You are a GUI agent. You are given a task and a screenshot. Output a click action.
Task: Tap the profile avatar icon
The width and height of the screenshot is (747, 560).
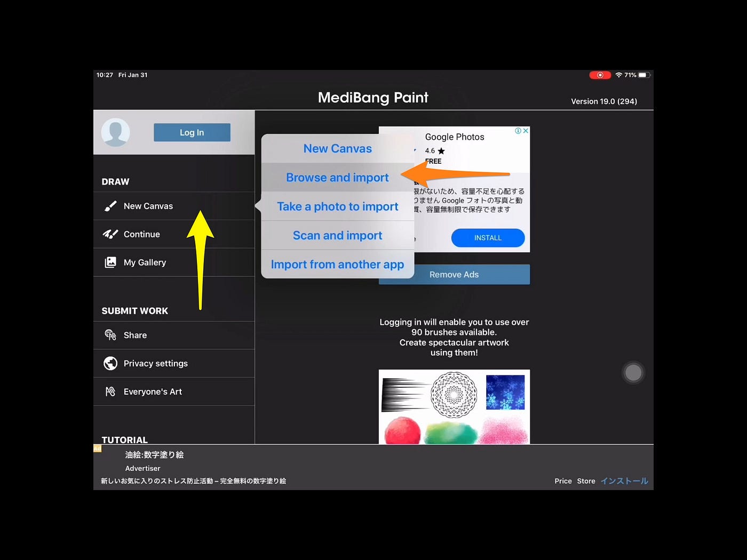pyautogui.click(x=115, y=132)
